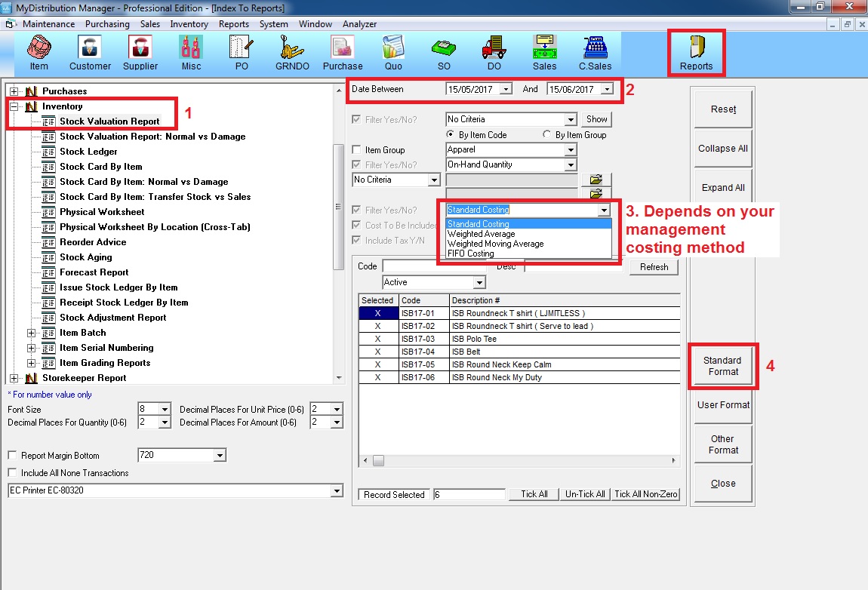The width and height of the screenshot is (868, 590).
Task: Open the Inventory menu
Action: [x=189, y=24]
